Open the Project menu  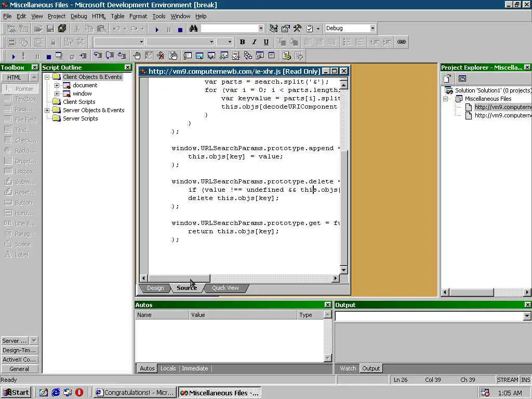pyautogui.click(x=57, y=16)
